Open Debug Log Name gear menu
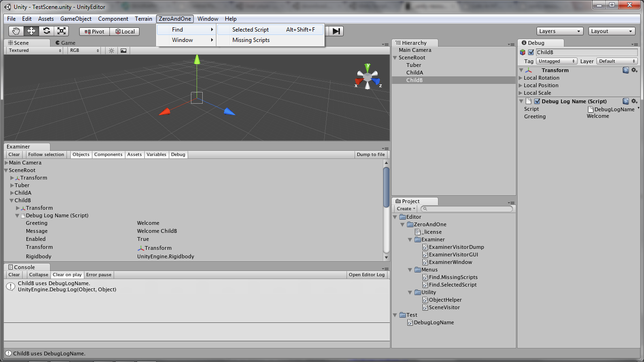Image resolution: width=644 pixels, height=362 pixels. coord(634,101)
